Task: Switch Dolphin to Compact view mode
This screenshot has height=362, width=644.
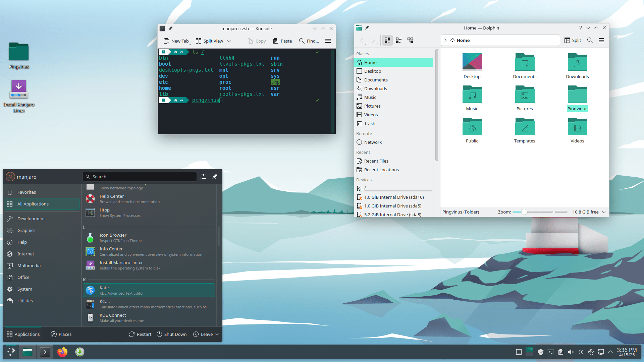Action: 399,40
